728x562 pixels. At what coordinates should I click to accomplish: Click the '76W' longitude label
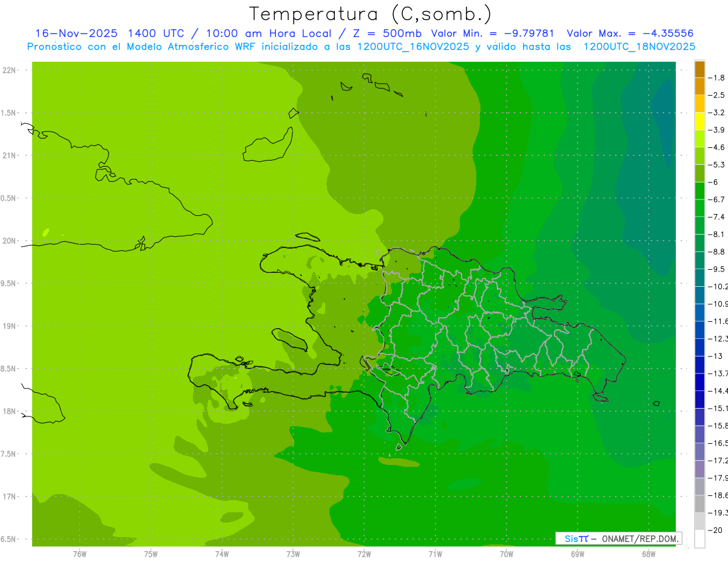point(79,555)
